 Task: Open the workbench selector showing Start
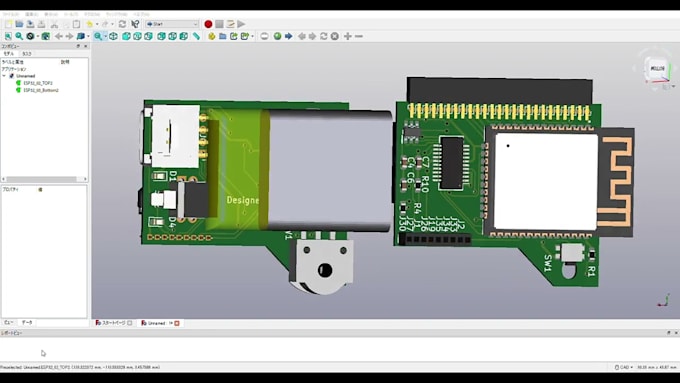coord(172,24)
